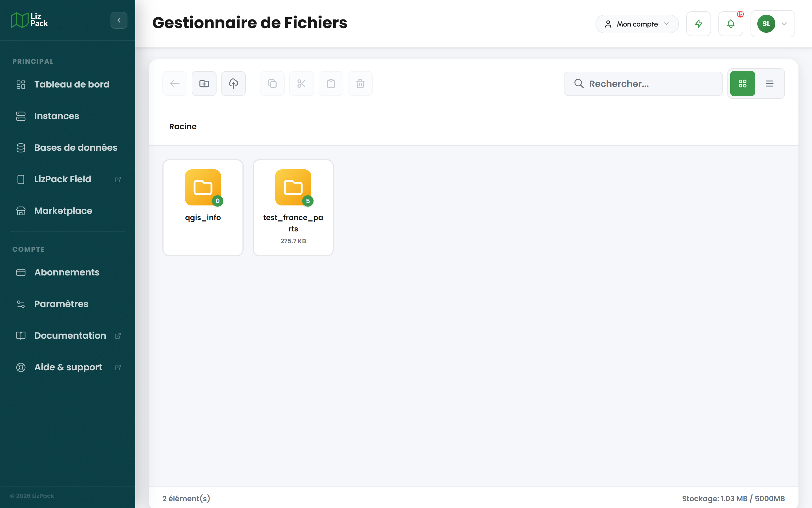812x508 pixels.
Task: Click the back arrow in file toolbar
Action: click(175, 83)
